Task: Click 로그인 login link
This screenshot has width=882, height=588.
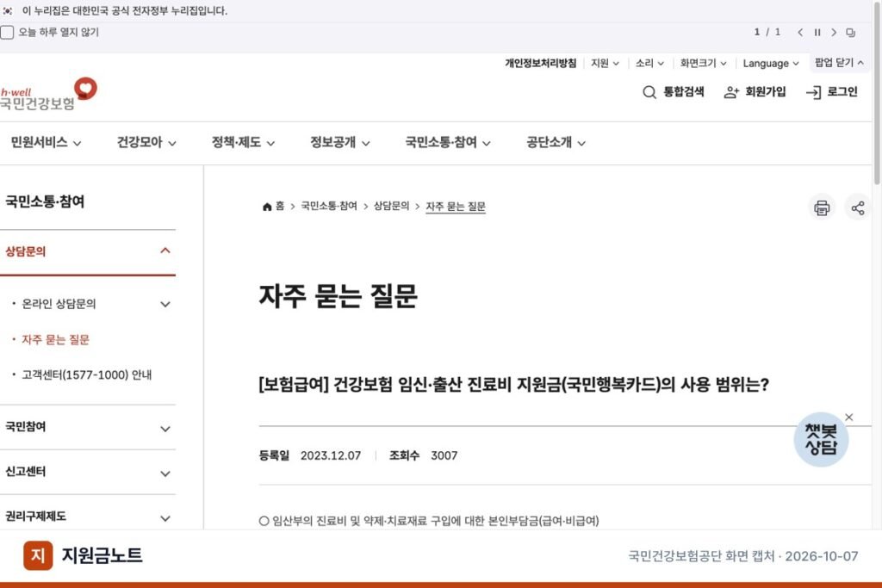Action: click(832, 91)
